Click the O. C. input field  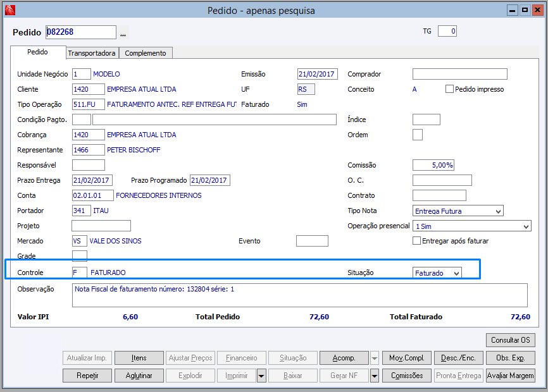(x=442, y=180)
